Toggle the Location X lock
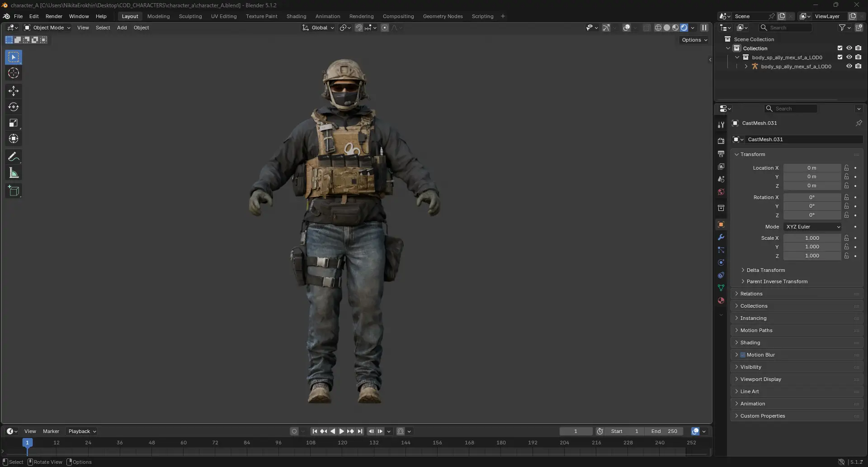This screenshot has height=467, width=868. tap(847, 168)
